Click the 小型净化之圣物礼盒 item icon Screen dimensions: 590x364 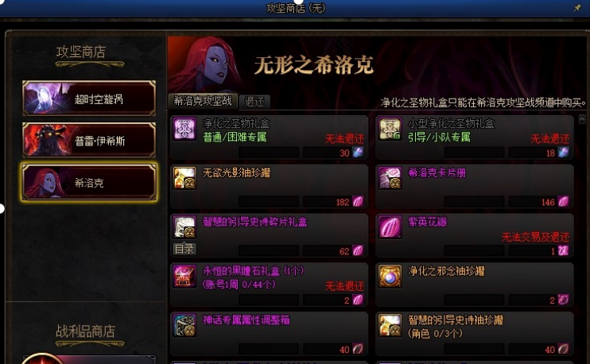390,129
